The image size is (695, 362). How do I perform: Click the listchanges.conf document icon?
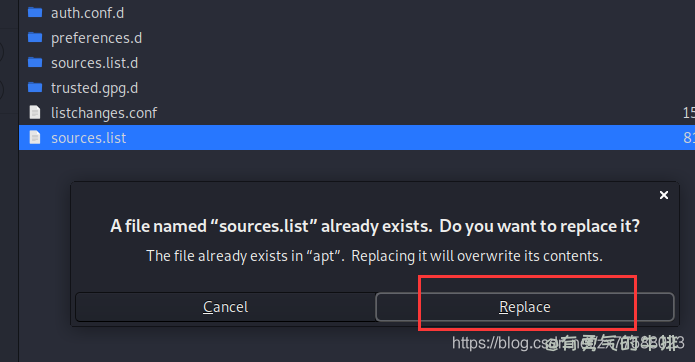coord(35,112)
